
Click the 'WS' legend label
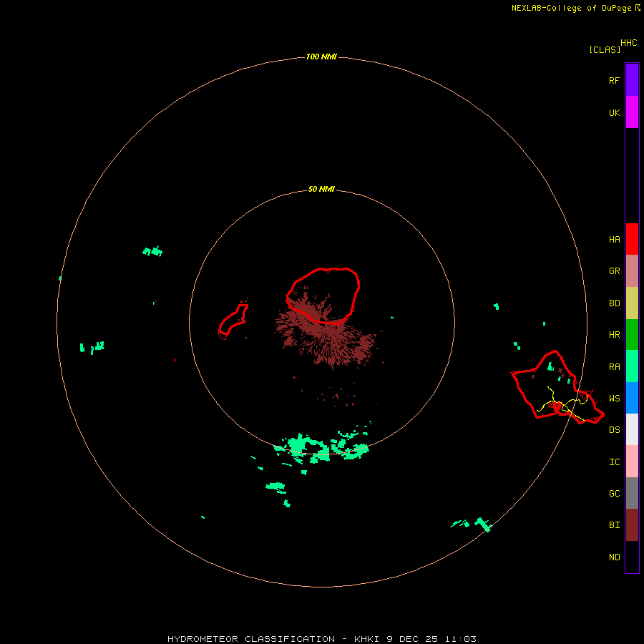[x=614, y=398]
